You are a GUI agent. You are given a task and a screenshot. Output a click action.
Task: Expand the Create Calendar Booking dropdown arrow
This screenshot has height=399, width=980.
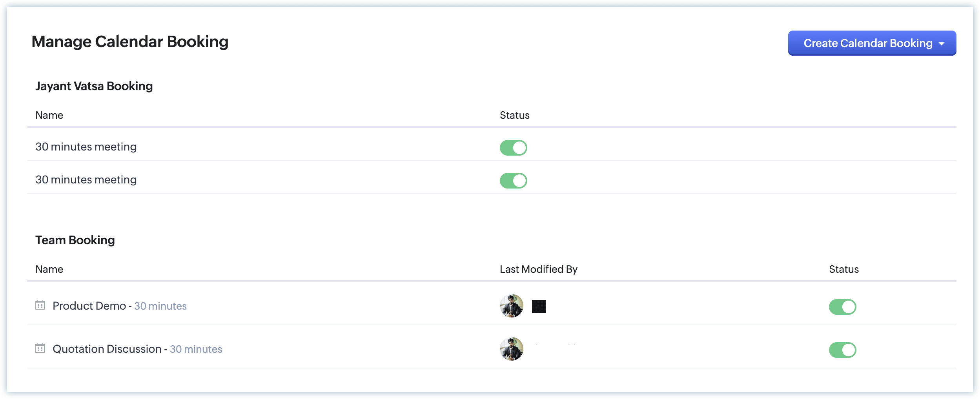coord(942,44)
